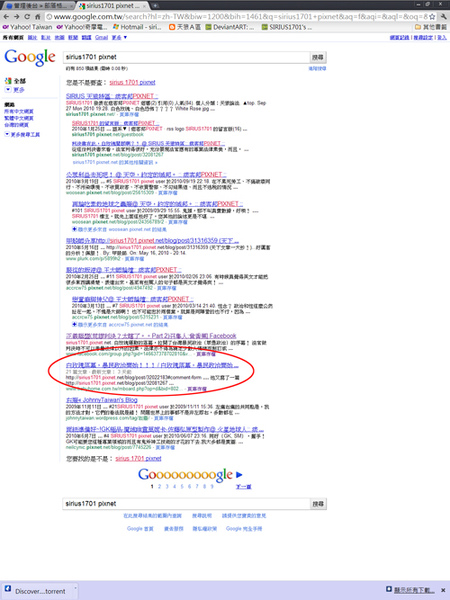Go to results page 2
This screenshot has width=450, height=600.
(160, 487)
